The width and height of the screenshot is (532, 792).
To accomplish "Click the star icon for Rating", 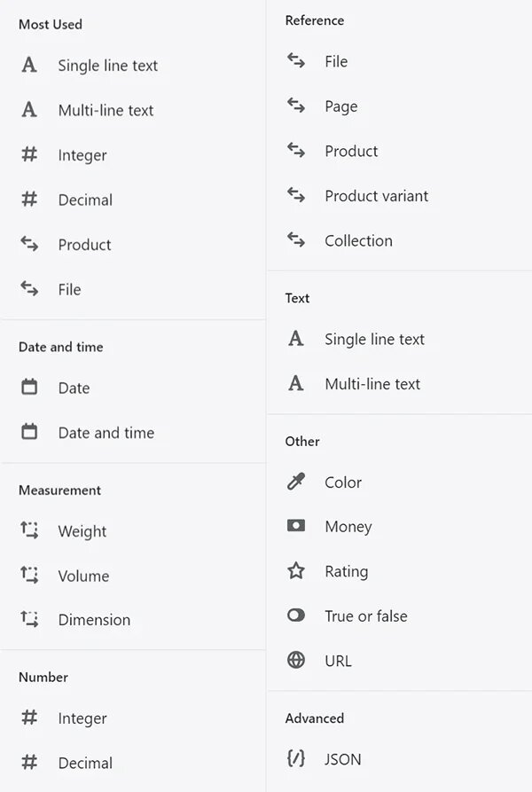I will coord(296,571).
